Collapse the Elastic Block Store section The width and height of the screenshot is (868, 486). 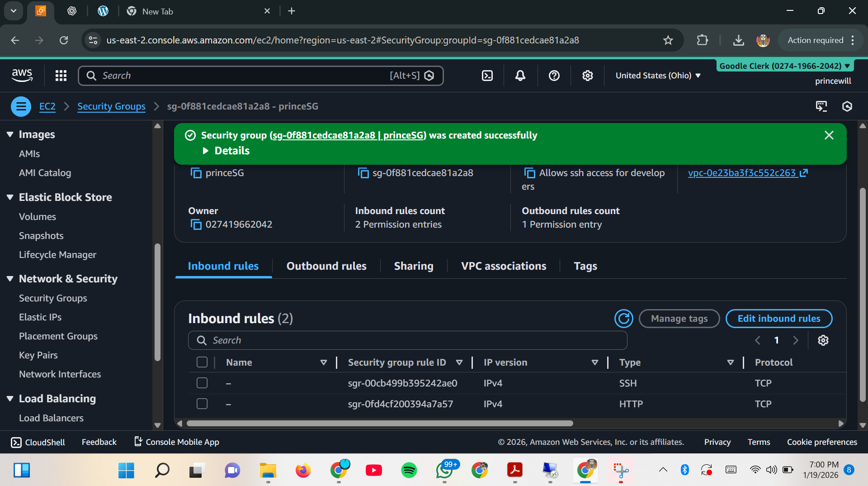pos(10,197)
